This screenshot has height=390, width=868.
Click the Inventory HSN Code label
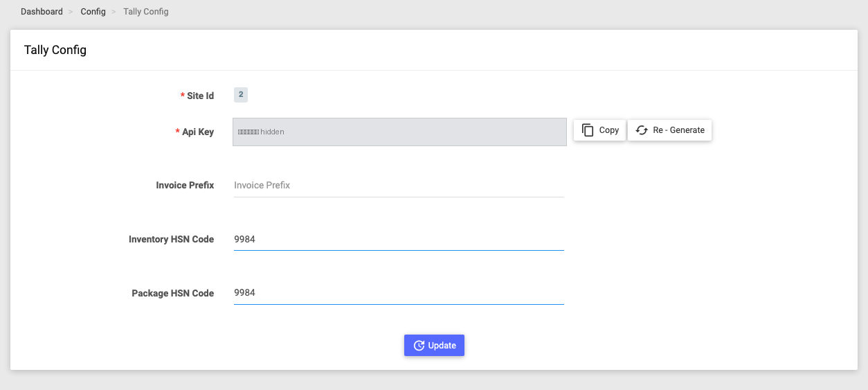pos(171,240)
